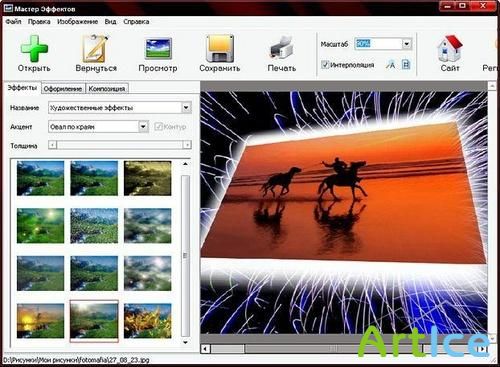
Task: Toggle the Интерполяция checkbox
Action: [x=325, y=64]
